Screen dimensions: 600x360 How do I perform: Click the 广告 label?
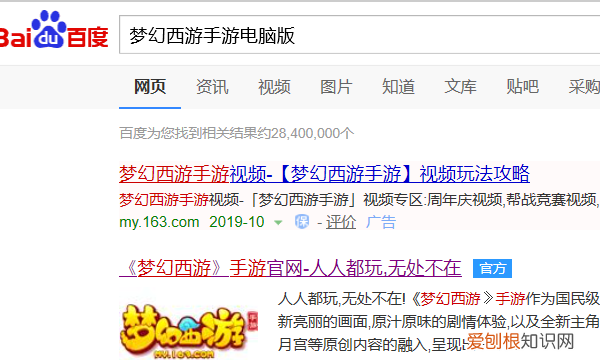[x=381, y=222]
